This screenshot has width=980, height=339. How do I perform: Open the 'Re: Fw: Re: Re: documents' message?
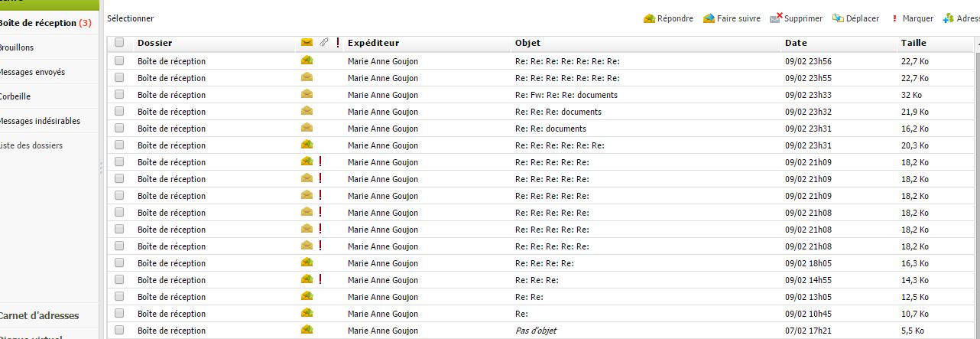pos(566,95)
